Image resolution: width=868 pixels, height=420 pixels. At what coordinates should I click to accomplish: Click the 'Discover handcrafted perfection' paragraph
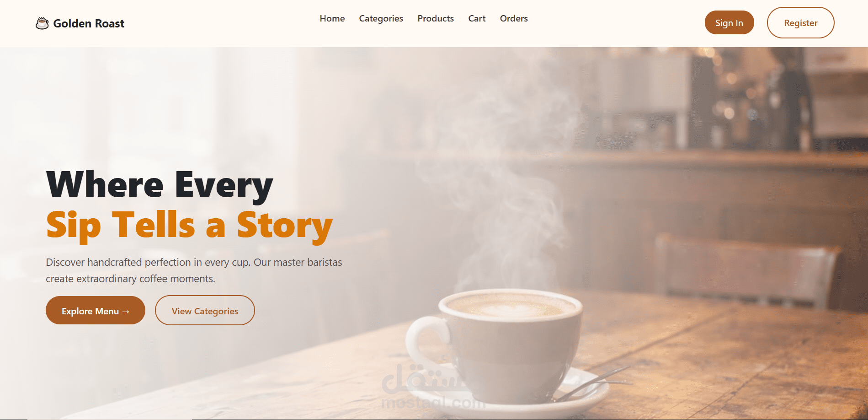pyautogui.click(x=194, y=270)
